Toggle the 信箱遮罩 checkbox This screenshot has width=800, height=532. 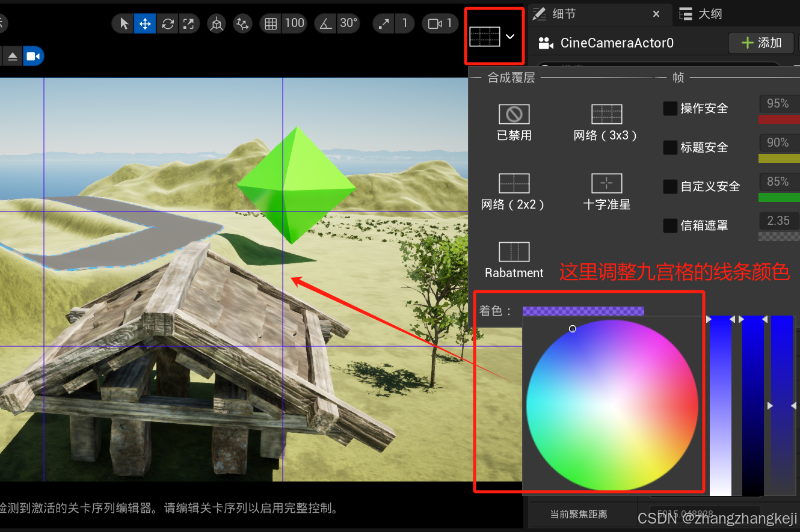coord(670,225)
